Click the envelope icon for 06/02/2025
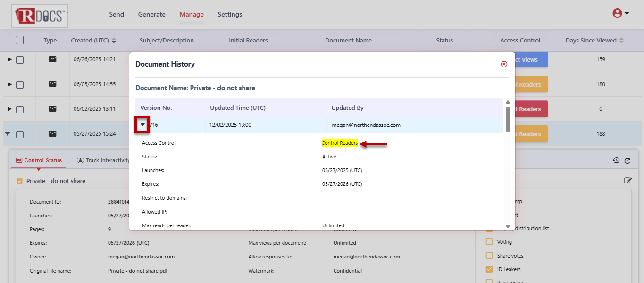Screen dimensions: 644x283 click(53, 109)
